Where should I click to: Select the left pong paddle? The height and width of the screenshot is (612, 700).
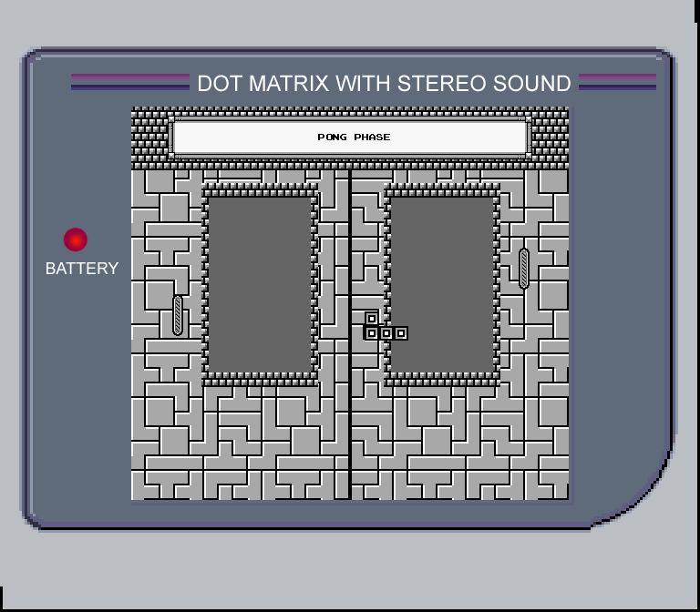[x=178, y=315]
